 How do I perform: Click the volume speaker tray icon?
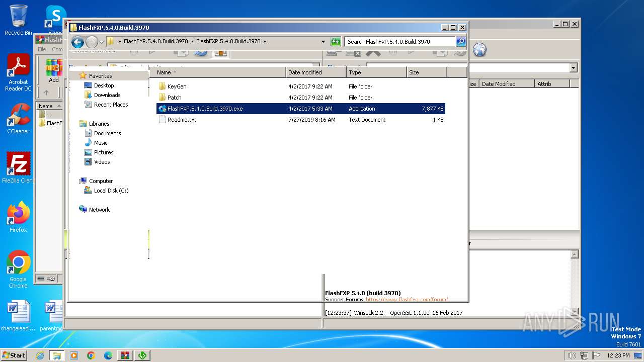pyautogui.click(x=572, y=355)
